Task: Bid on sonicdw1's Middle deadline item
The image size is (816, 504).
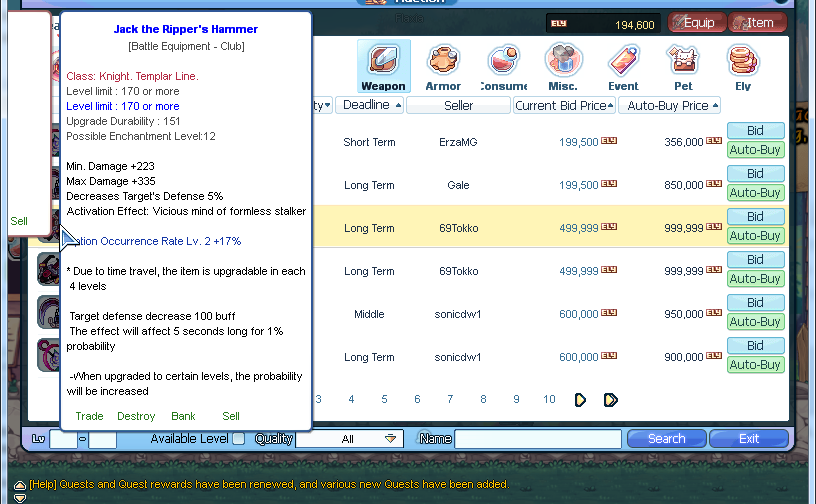Action: (755, 303)
